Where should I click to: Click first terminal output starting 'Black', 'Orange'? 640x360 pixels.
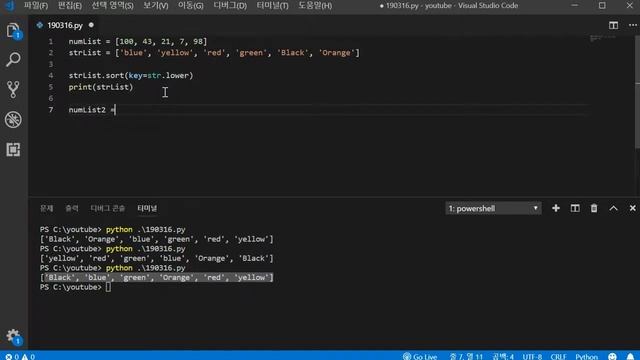click(157, 239)
